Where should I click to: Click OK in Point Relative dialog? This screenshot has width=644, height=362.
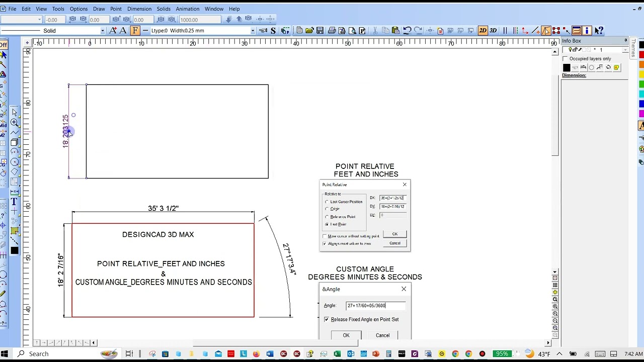(x=395, y=234)
